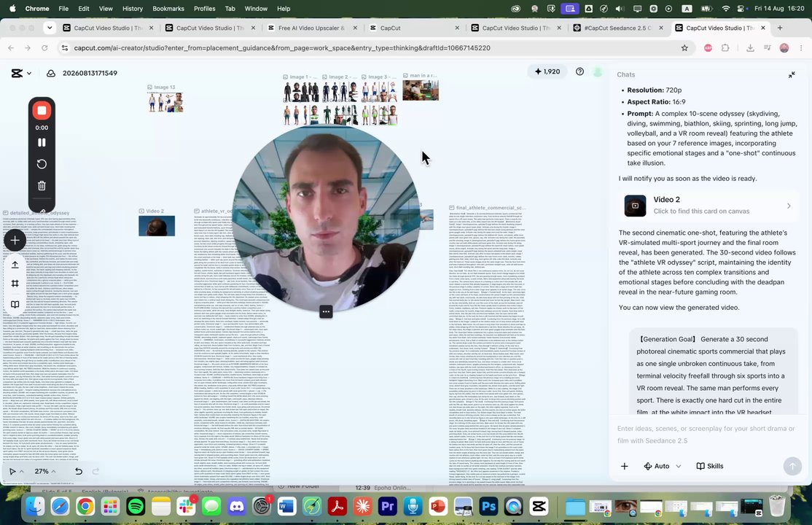Click the green profile avatar in CapCut

[x=598, y=72]
